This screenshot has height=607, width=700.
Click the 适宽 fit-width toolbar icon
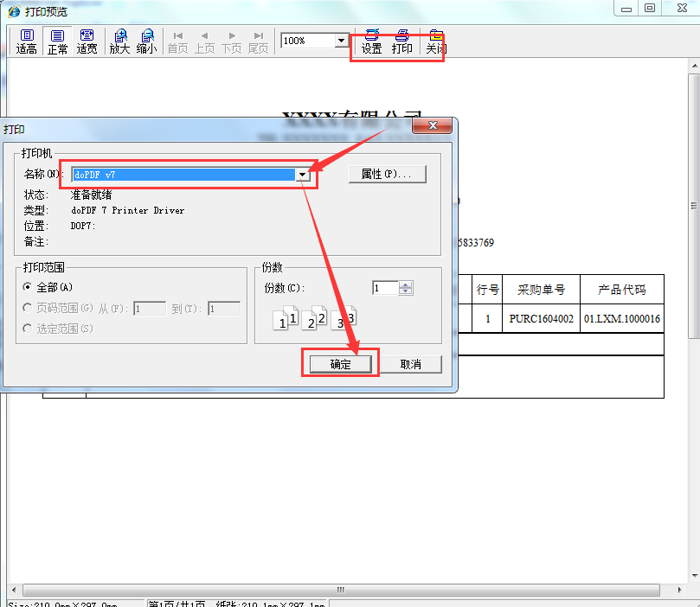(87, 41)
